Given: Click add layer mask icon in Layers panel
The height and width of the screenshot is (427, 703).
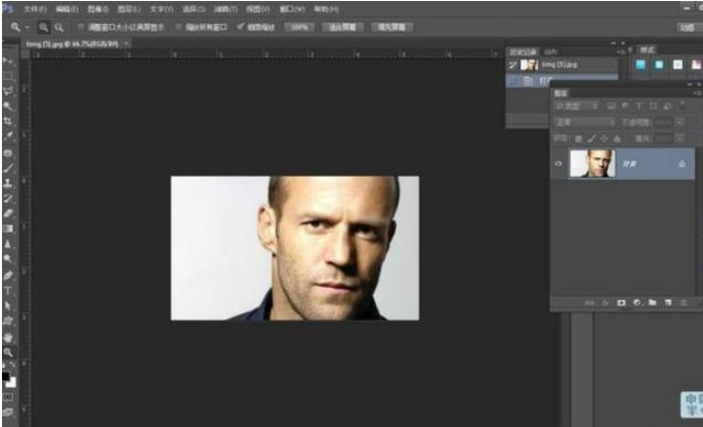Looking at the screenshot, I should click(621, 303).
